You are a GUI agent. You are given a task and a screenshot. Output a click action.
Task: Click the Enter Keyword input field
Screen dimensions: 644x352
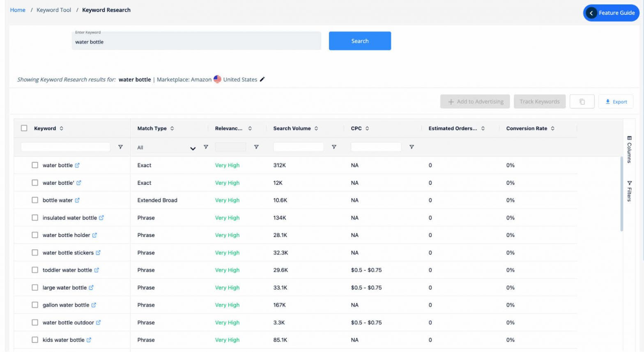196,42
